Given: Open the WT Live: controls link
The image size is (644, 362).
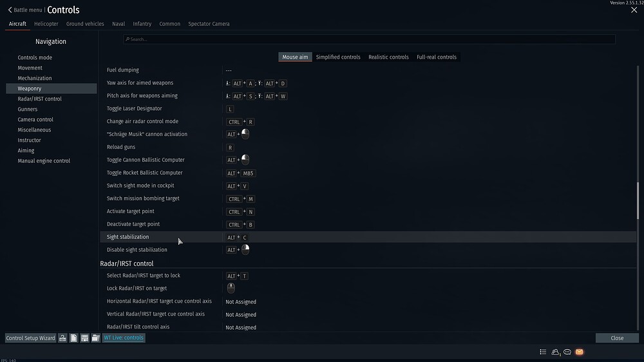Looking at the screenshot, I should click(124, 338).
